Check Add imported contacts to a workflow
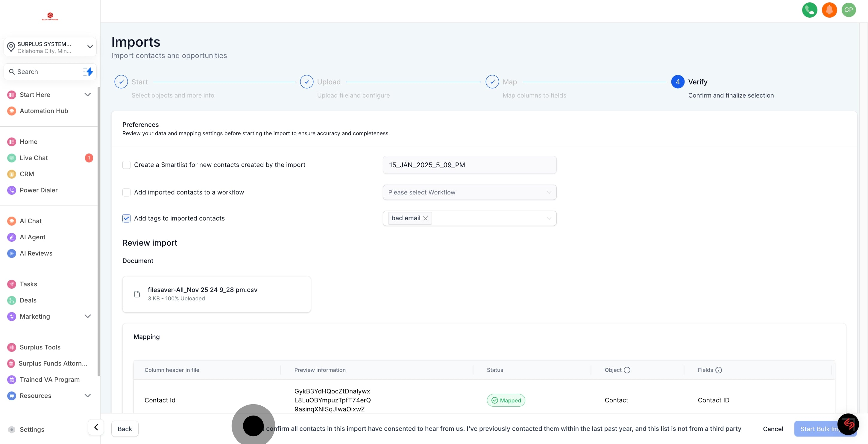The image size is (868, 444). (126, 192)
